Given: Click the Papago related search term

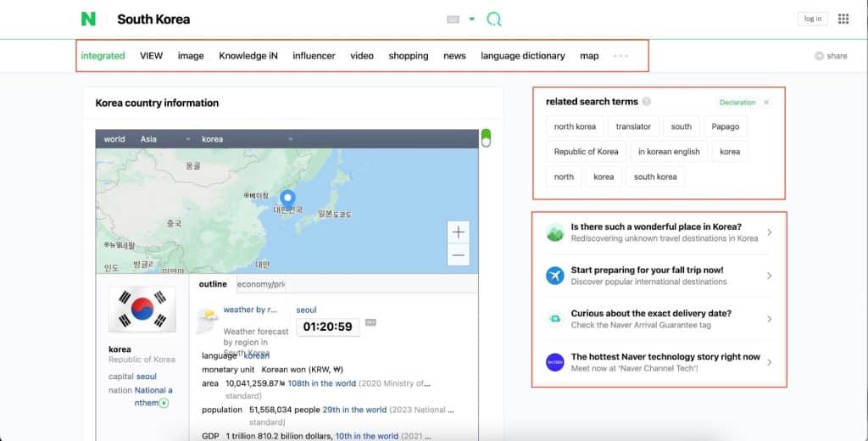Looking at the screenshot, I should coord(725,126).
